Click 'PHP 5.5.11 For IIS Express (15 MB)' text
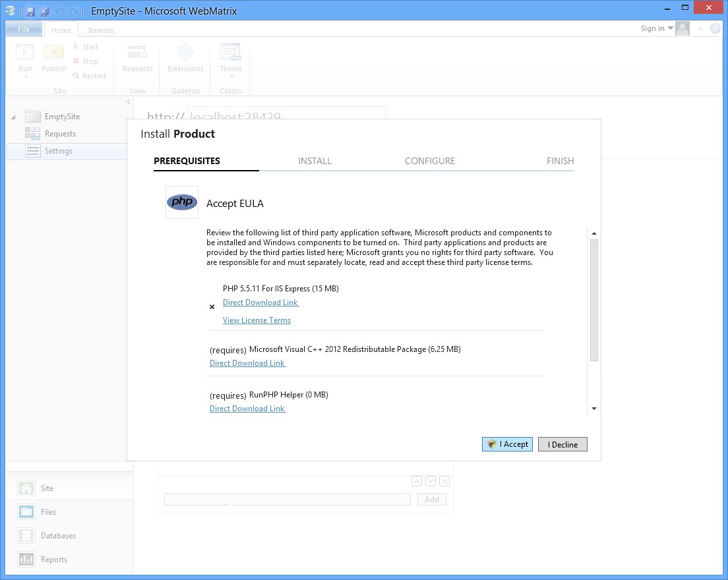Image resolution: width=728 pixels, height=580 pixels. click(281, 289)
